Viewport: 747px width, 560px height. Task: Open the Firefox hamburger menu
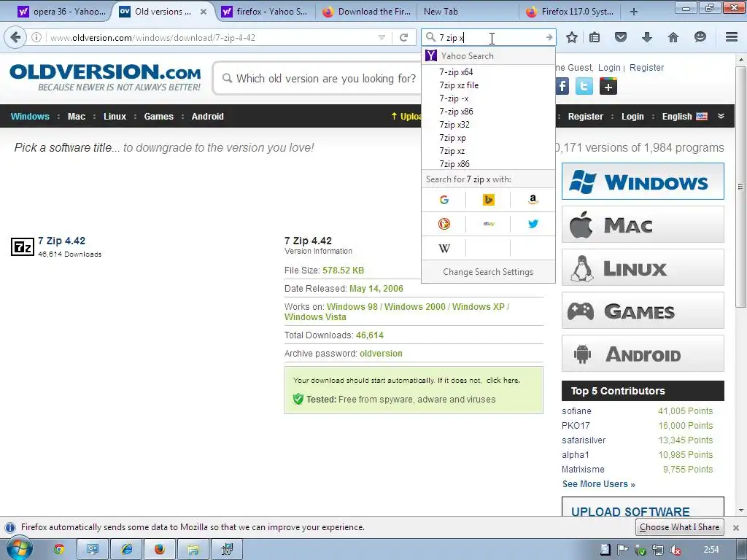coord(732,37)
